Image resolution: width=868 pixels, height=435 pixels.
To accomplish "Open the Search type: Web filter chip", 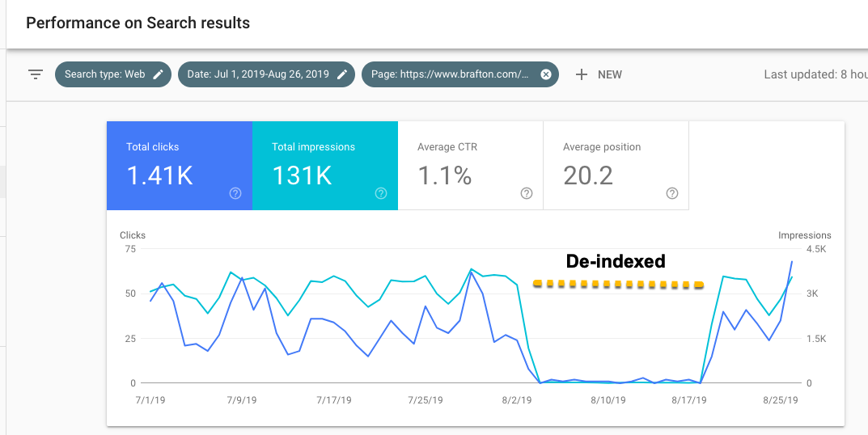I will tap(104, 74).
